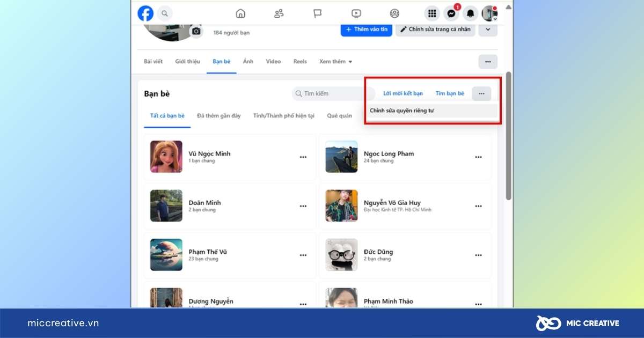Click the name Dương Nguyễn
Image resolution: width=644 pixels, height=338 pixels.
[211, 302]
